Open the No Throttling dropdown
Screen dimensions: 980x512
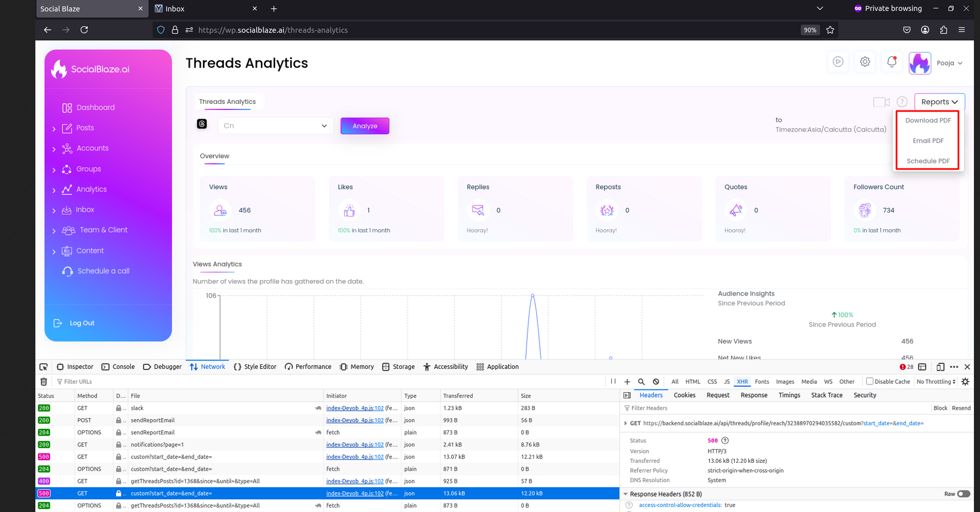(935, 382)
